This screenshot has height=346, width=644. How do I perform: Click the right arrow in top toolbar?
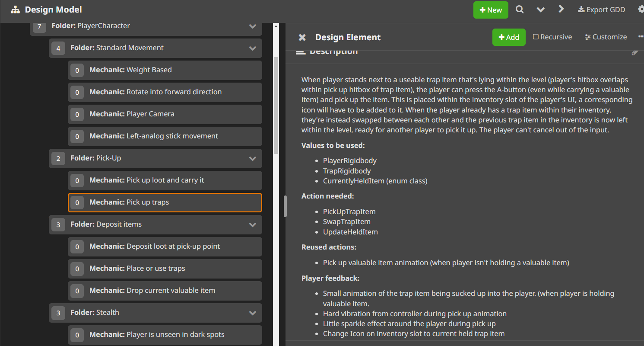pyautogui.click(x=561, y=9)
